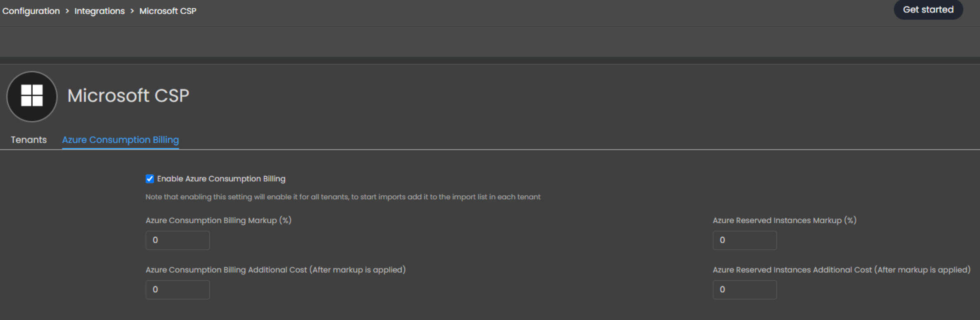Click the Azure Reserved Instances Markup (%) label
This screenshot has width=980, height=320.
coord(784,220)
